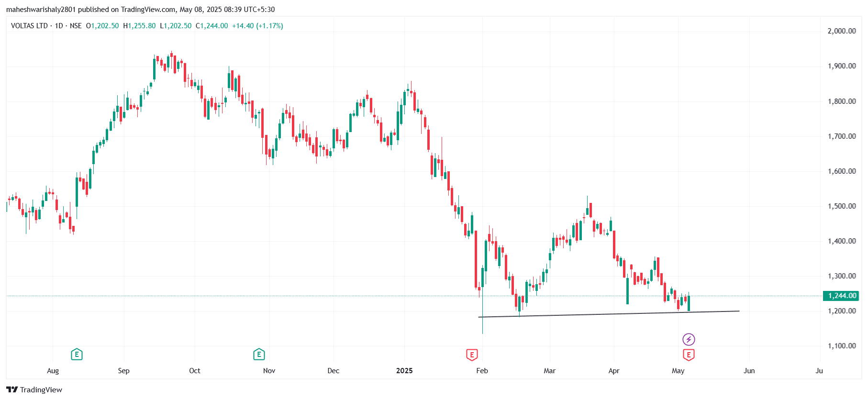Click the change value +14.40 (+1.17%)
The height and width of the screenshot is (400, 868).
pos(257,26)
